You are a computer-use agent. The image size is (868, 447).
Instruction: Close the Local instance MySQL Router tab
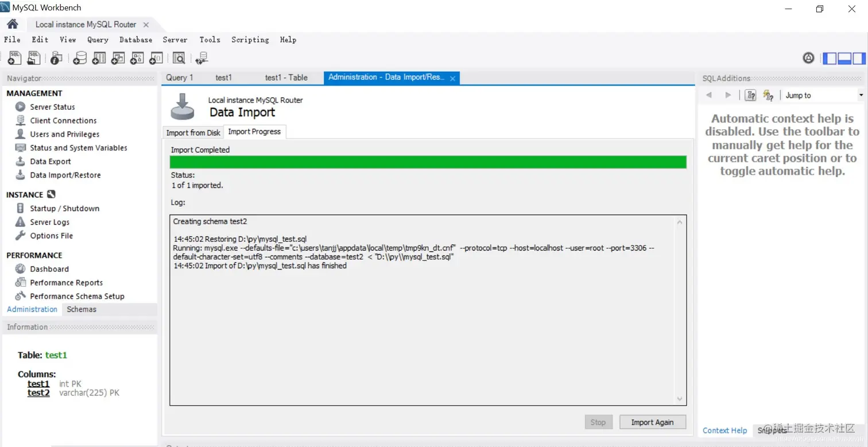pos(146,25)
